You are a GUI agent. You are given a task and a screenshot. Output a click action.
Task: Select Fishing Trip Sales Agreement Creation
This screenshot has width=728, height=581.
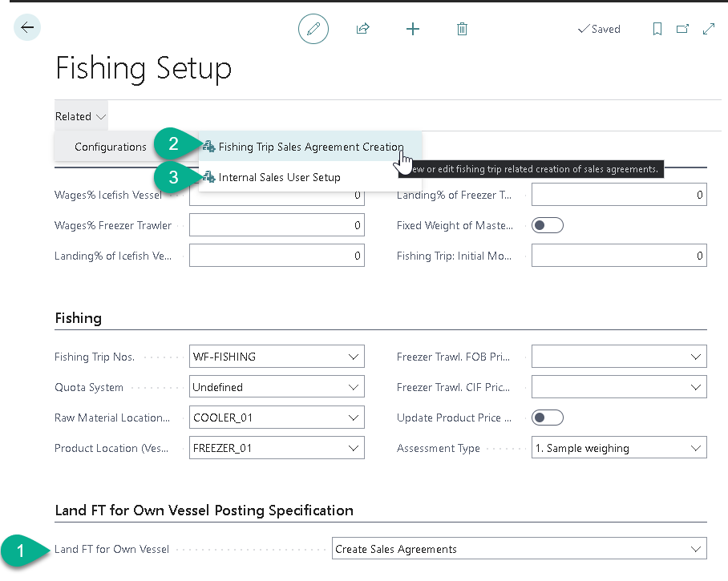coord(310,147)
